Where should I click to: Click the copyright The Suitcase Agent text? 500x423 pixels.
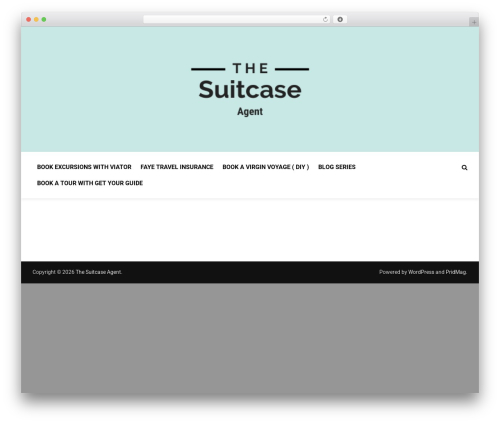pos(98,272)
